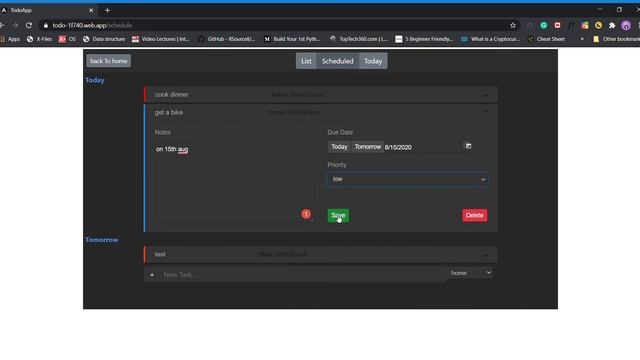Click the test task title
The image size is (640, 360).
(x=160, y=254)
